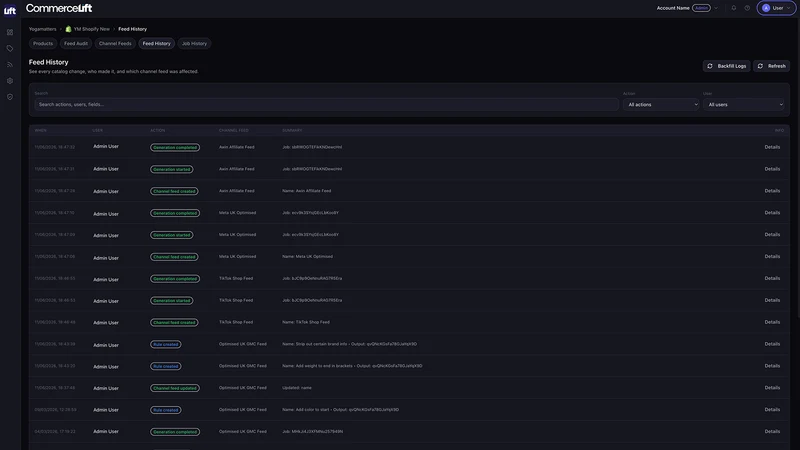Viewport: 800px width, 450px height.
Task: Click summary 'Name: TikTok Shop Feed'
Action: pos(306,322)
